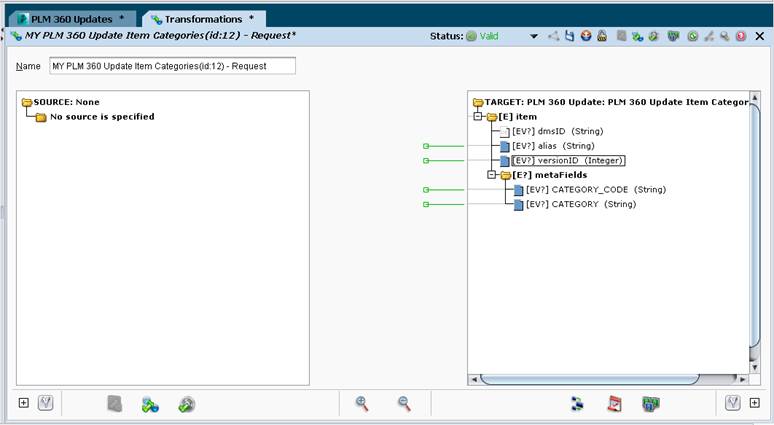774x425 pixels.
Task: Click the auto-map tree icon in bottom toolbar
Action: [x=577, y=404]
